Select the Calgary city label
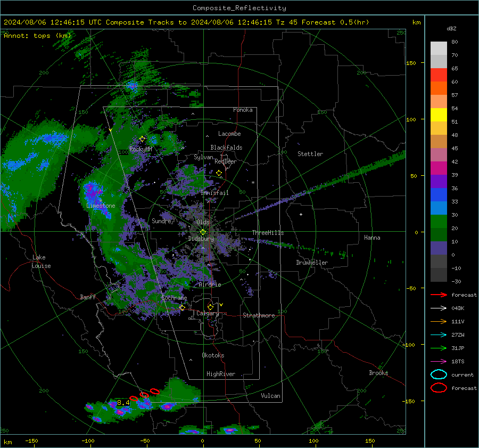 tap(208, 313)
